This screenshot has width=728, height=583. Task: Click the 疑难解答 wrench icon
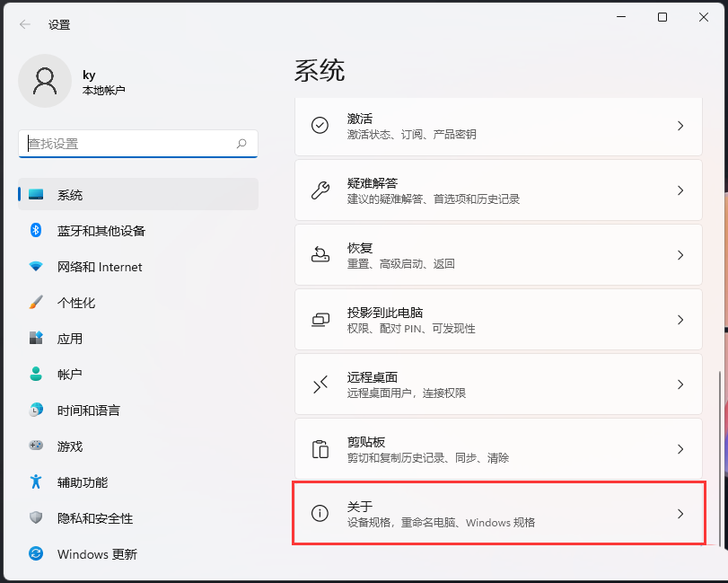tap(320, 190)
